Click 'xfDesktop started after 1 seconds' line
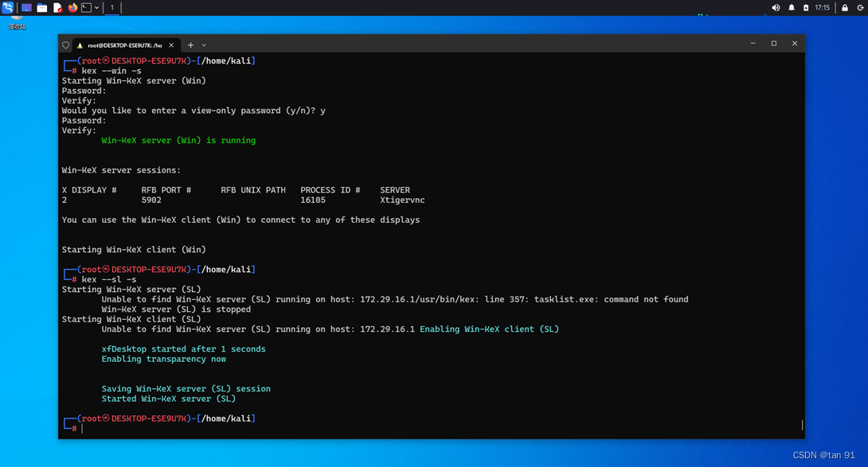The width and height of the screenshot is (868, 467). point(183,349)
